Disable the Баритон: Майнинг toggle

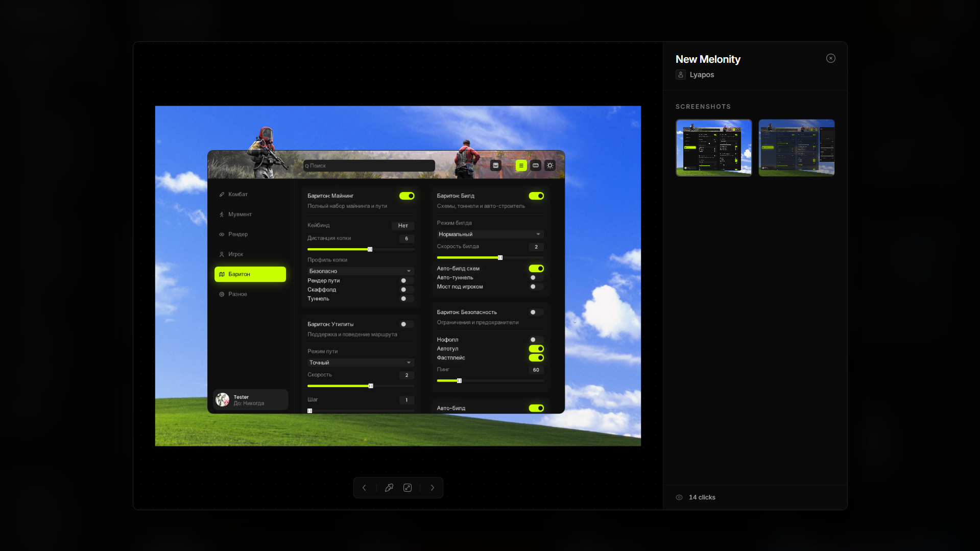coord(407,196)
